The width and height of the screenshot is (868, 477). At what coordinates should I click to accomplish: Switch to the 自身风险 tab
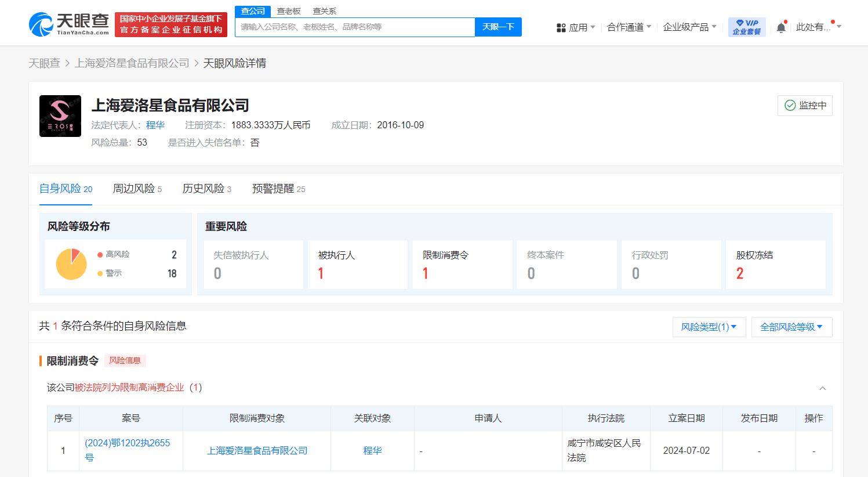(x=66, y=189)
